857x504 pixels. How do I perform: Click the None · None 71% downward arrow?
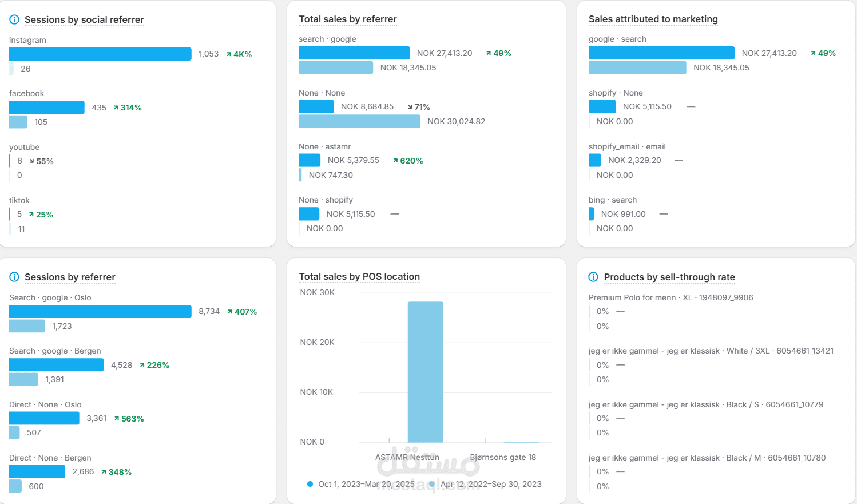(410, 107)
